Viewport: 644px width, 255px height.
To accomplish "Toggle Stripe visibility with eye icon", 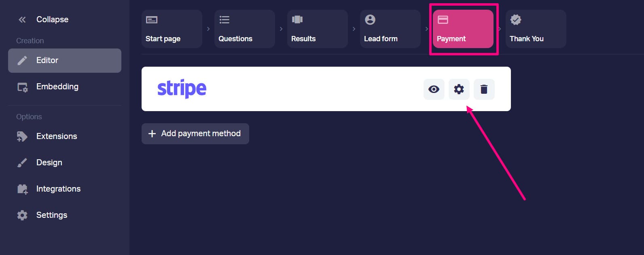I will (434, 89).
